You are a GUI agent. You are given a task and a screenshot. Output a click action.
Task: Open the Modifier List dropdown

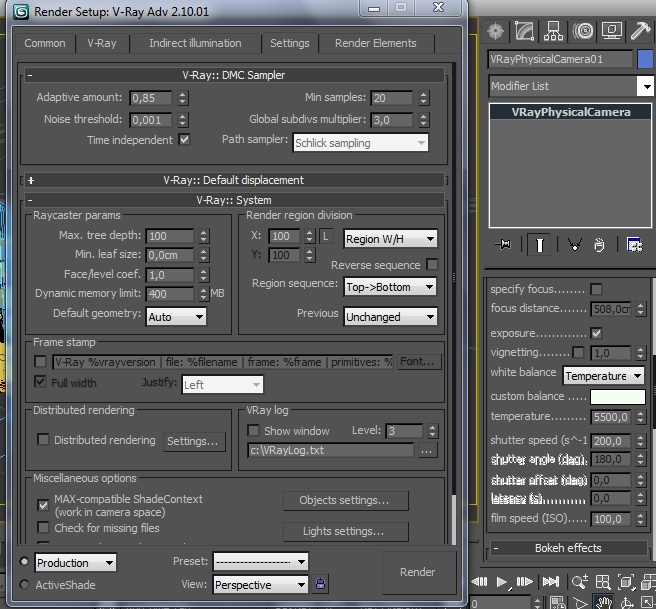[x=571, y=86]
